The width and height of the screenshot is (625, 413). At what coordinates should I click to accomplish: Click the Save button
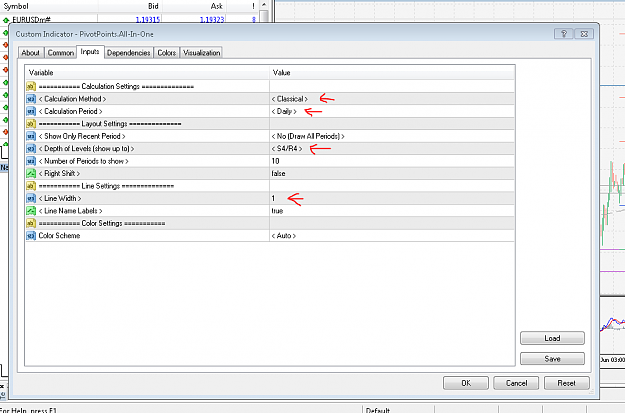pyautogui.click(x=552, y=359)
